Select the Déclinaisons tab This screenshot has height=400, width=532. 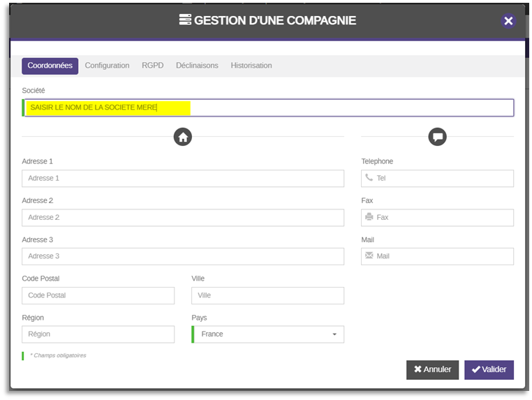197,66
